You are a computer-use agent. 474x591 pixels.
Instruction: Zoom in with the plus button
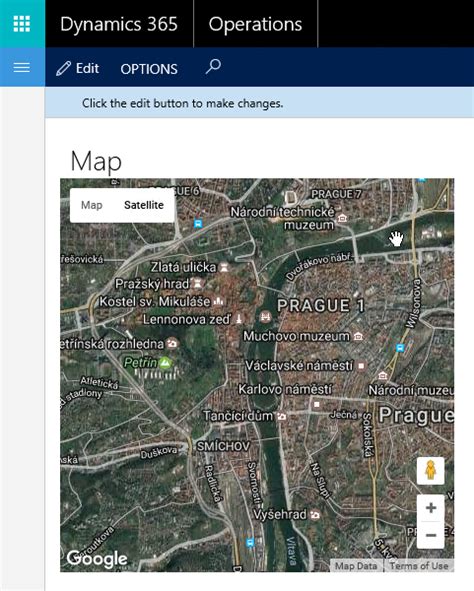(x=431, y=508)
